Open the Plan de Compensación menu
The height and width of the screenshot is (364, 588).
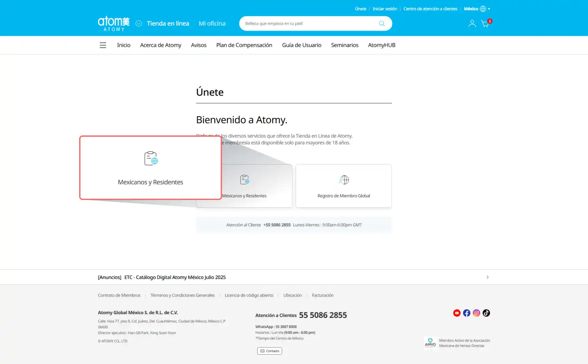coord(244,45)
